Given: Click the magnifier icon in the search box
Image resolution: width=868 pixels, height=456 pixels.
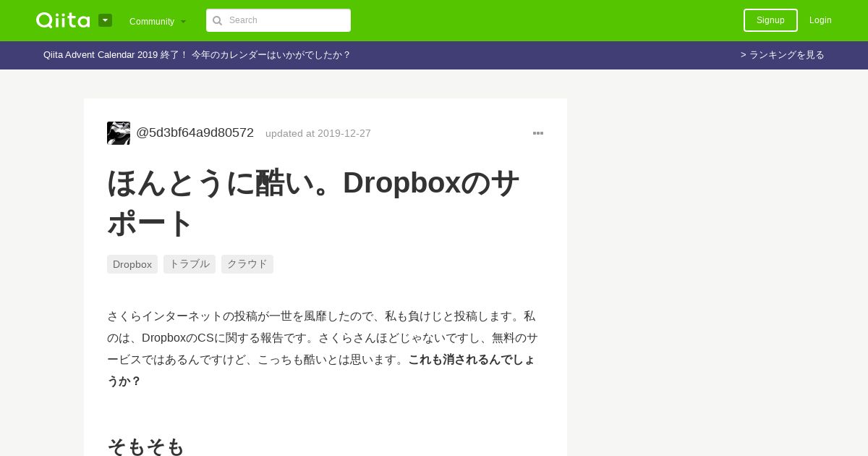Looking at the screenshot, I should click(x=217, y=20).
